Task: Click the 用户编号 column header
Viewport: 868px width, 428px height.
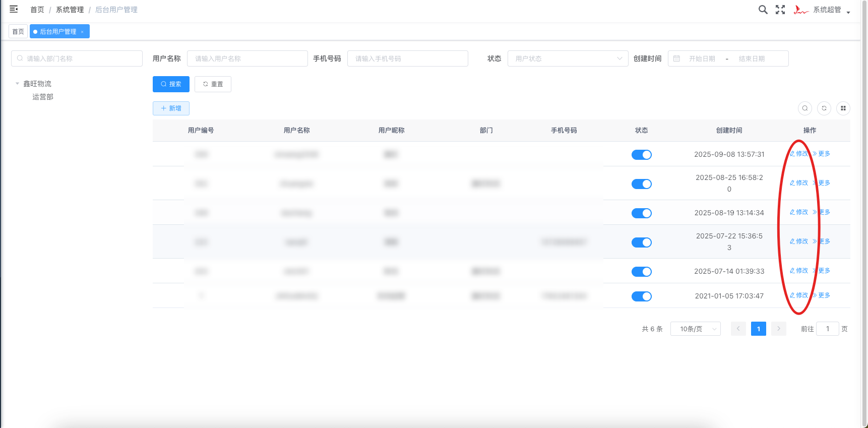Action: 201,131
